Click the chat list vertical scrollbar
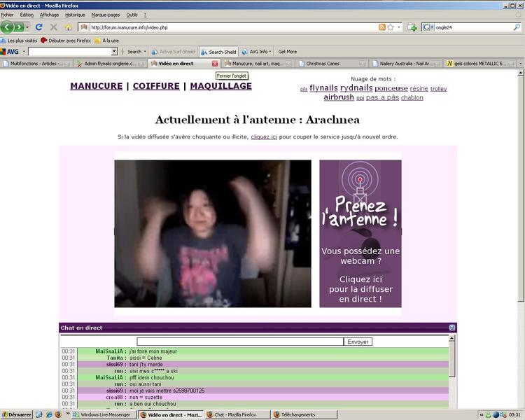The height and width of the screenshot is (420, 525). [x=451, y=371]
